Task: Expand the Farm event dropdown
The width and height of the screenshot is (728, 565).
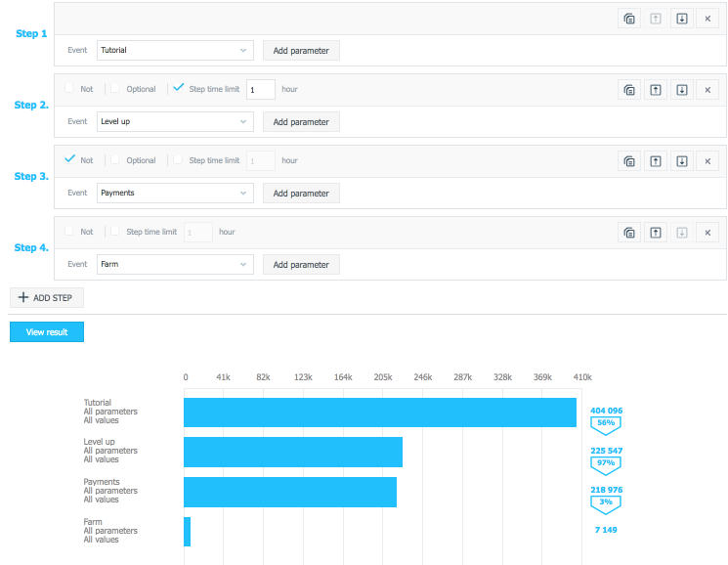Action: click(x=175, y=264)
